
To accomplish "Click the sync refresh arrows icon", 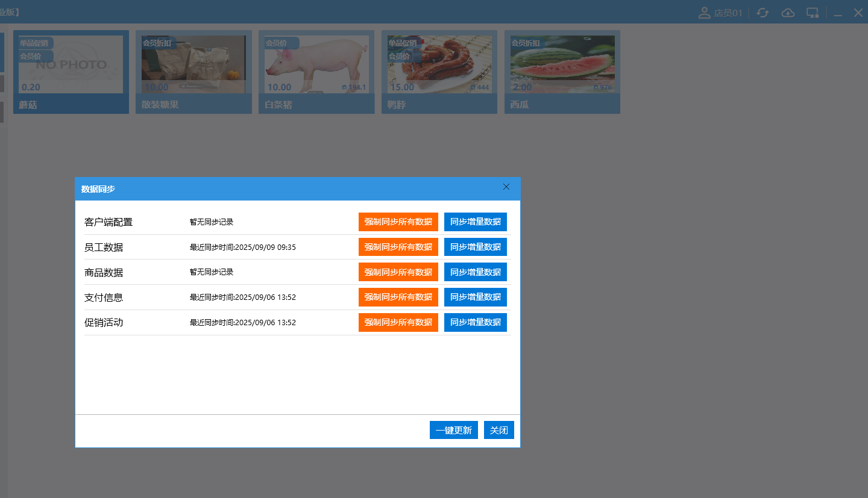I will (x=763, y=13).
